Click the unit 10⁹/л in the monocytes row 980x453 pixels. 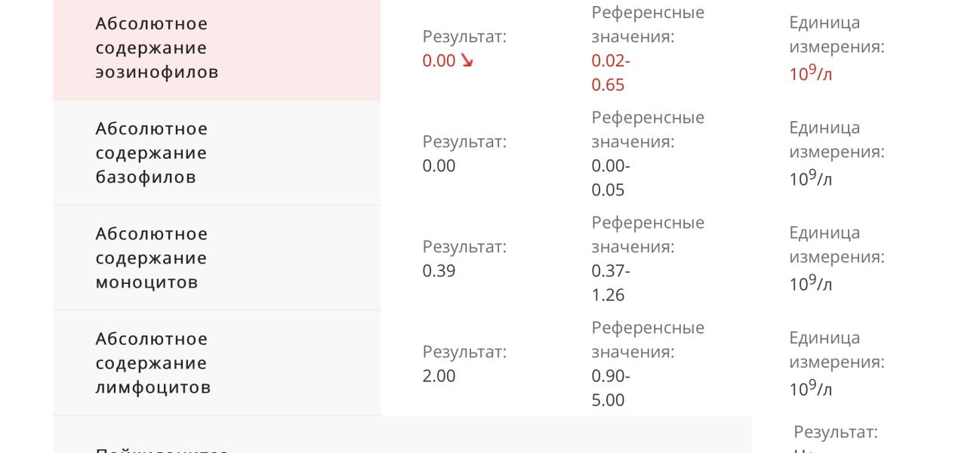[810, 283]
